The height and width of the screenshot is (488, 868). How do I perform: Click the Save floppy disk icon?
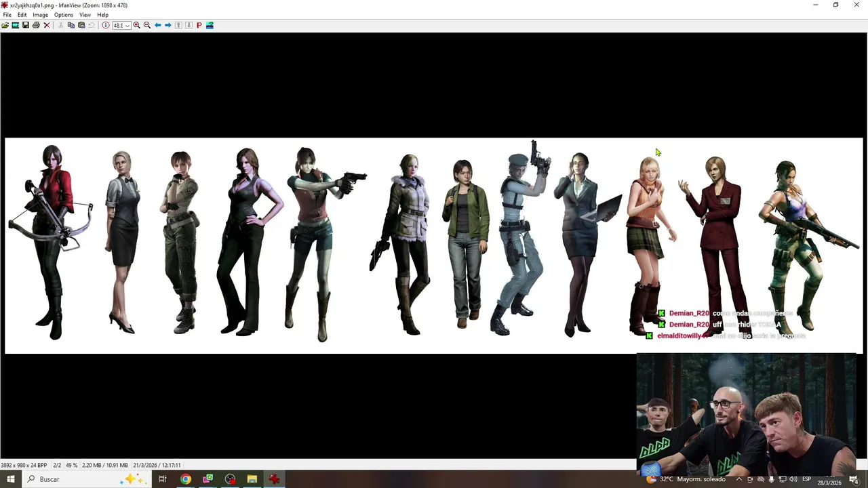(x=26, y=25)
